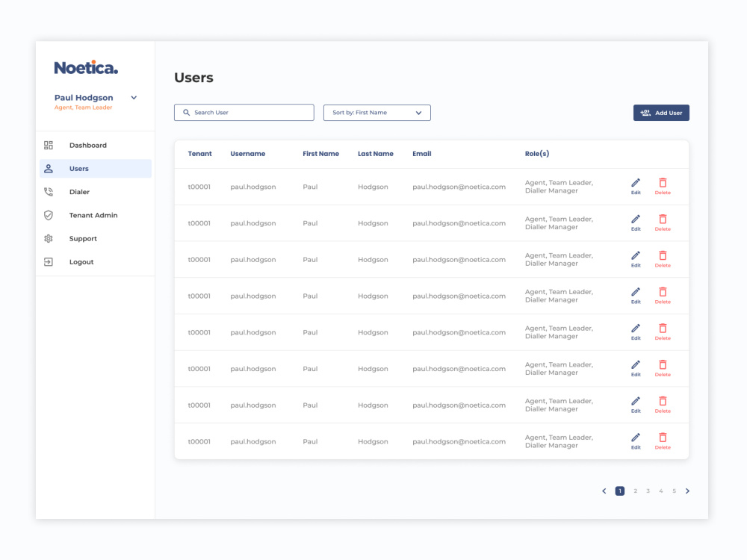747x560 pixels.
Task: Select Users in the sidebar
Action: coord(96,169)
